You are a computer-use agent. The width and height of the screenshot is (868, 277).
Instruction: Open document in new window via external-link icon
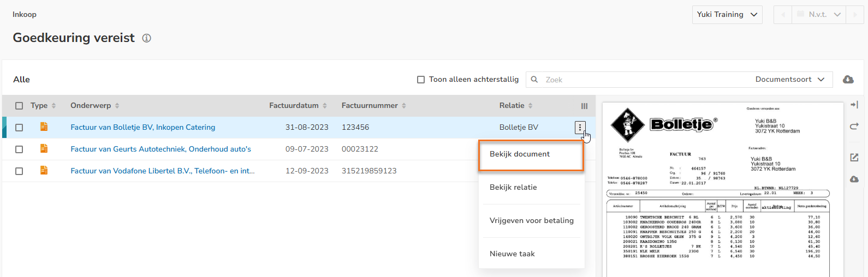[x=854, y=158]
